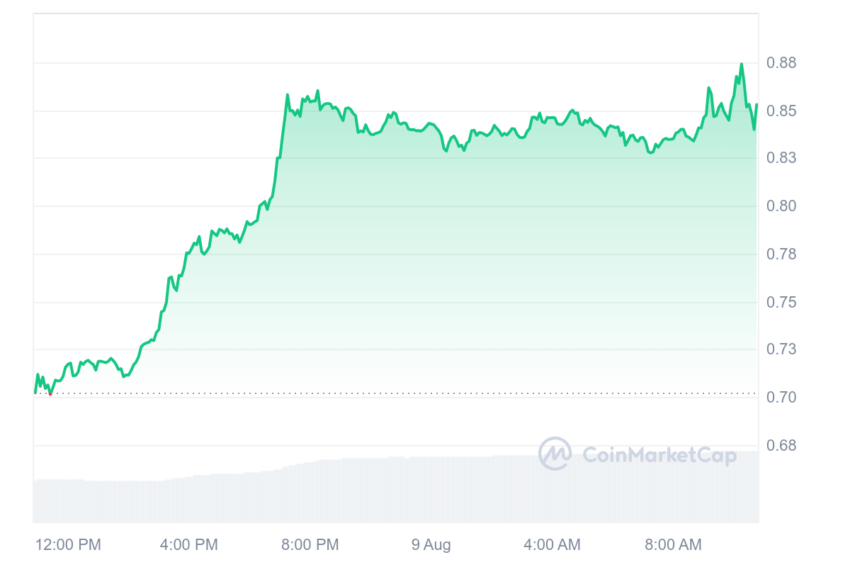The width and height of the screenshot is (850, 567).
Task: Click the 0.88 price axis label
Action: pyautogui.click(x=781, y=63)
